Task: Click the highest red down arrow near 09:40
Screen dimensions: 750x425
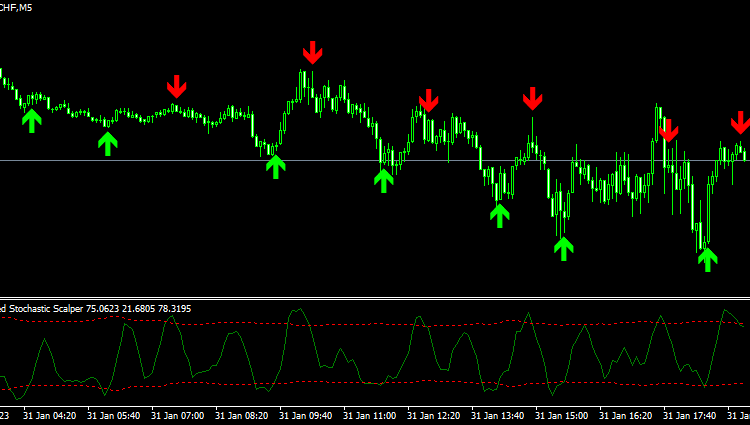Action: 313,52
